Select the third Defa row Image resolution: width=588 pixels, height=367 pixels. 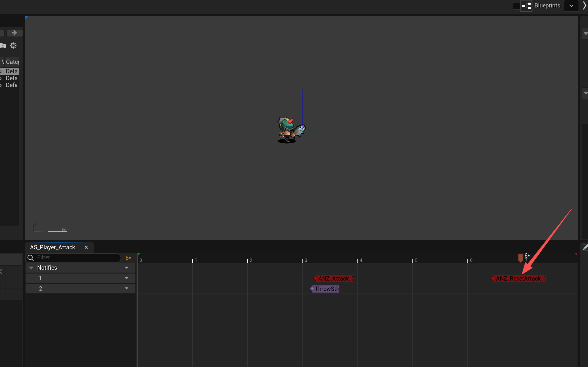click(x=10, y=85)
